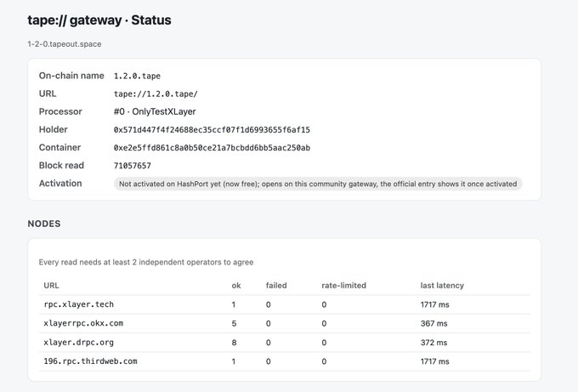
Task: Click the 'ok' column header
Action: [x=236, y=286]
